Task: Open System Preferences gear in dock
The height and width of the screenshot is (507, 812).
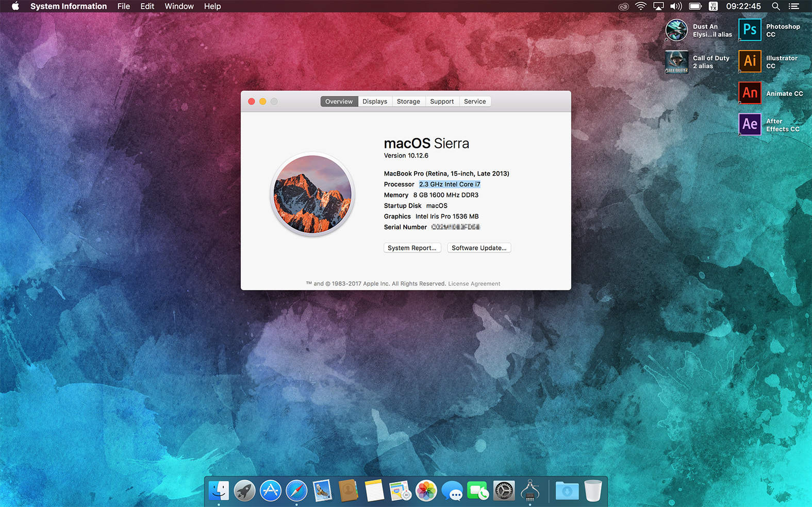Action: pyautogui.click(x=504, y=491)
